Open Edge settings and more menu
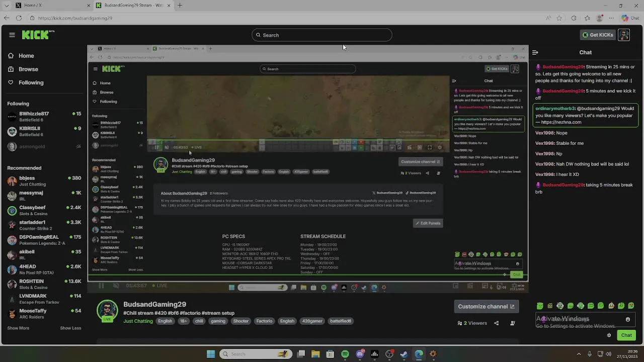 tap(612, 18)
